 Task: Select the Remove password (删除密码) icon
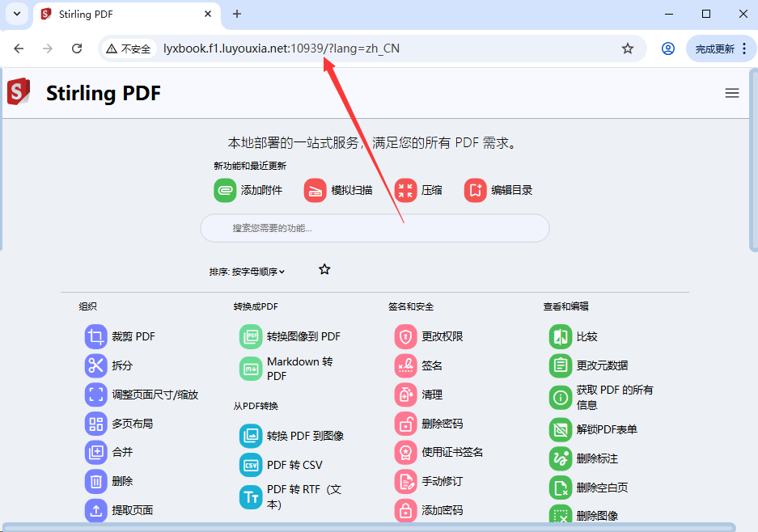pos(405,424)
